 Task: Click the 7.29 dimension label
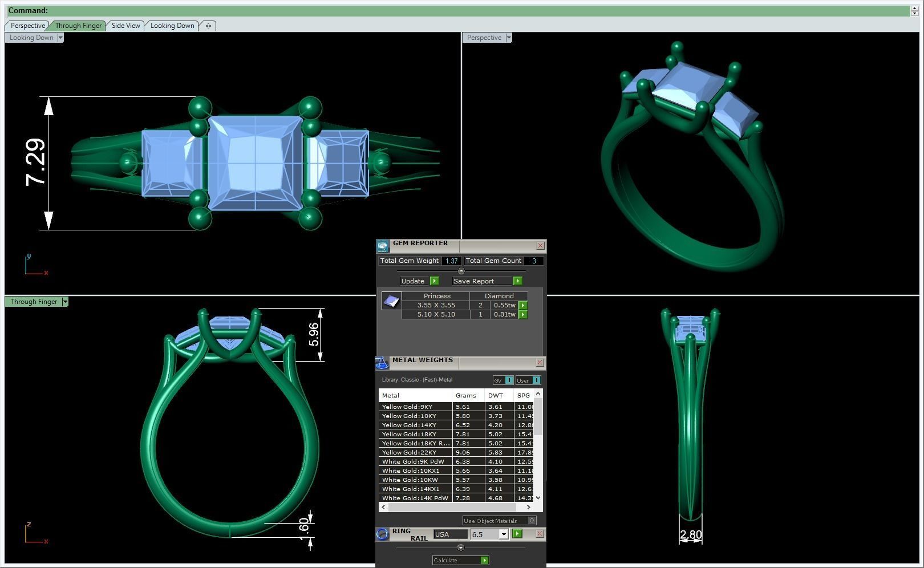point(35,162)
